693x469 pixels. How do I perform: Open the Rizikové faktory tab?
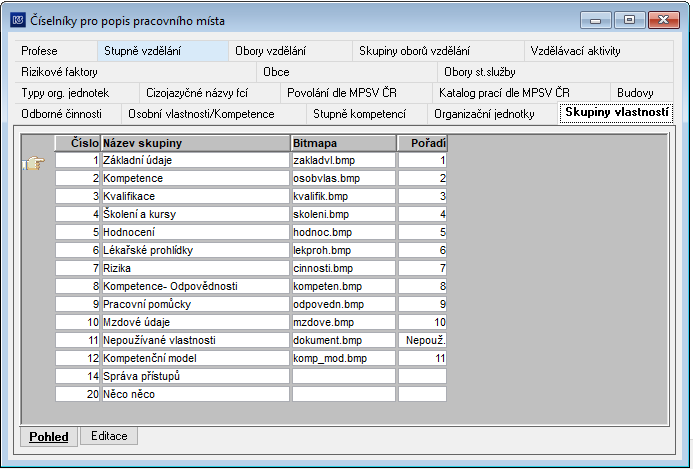(135, 72)
